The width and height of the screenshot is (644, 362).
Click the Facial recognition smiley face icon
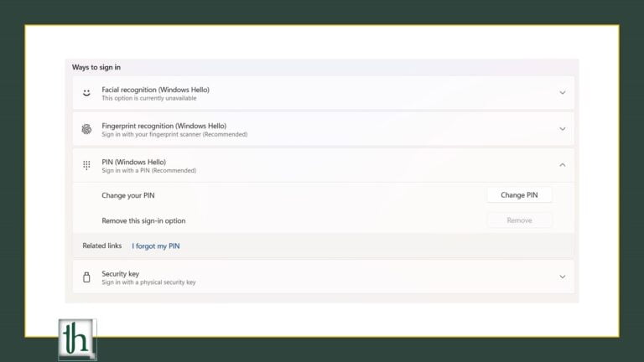[86, 93]
